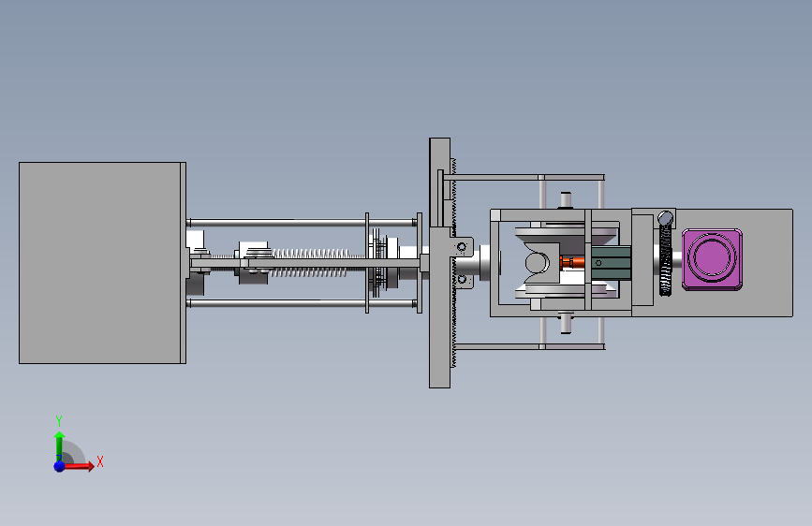Select the orange shaft segment

pos(572,262)
